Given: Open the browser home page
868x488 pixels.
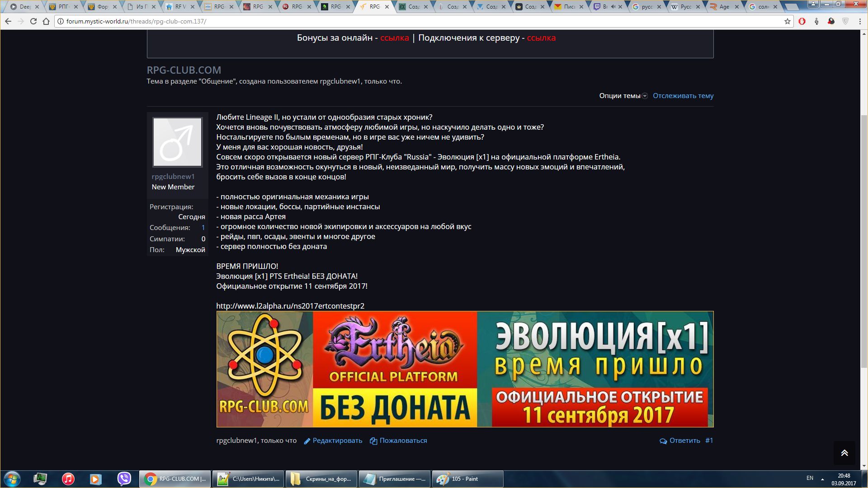Looking at the screenshot, I should click(46, 21).
